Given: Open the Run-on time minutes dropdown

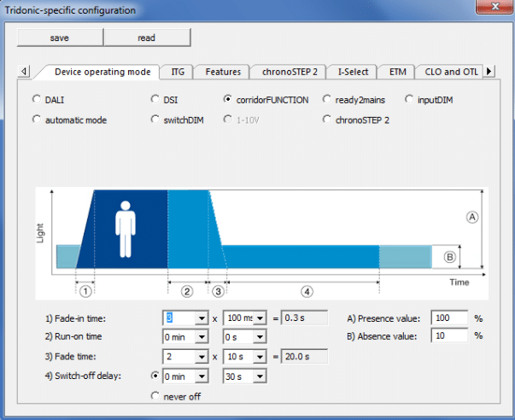Looking at the screenshot, I should coord(202,337).
